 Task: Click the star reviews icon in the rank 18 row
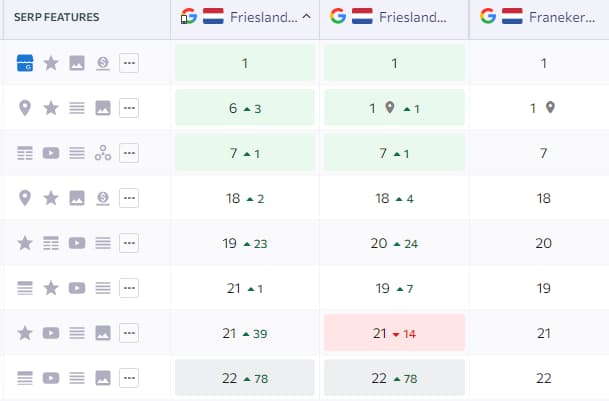point(51,198)
